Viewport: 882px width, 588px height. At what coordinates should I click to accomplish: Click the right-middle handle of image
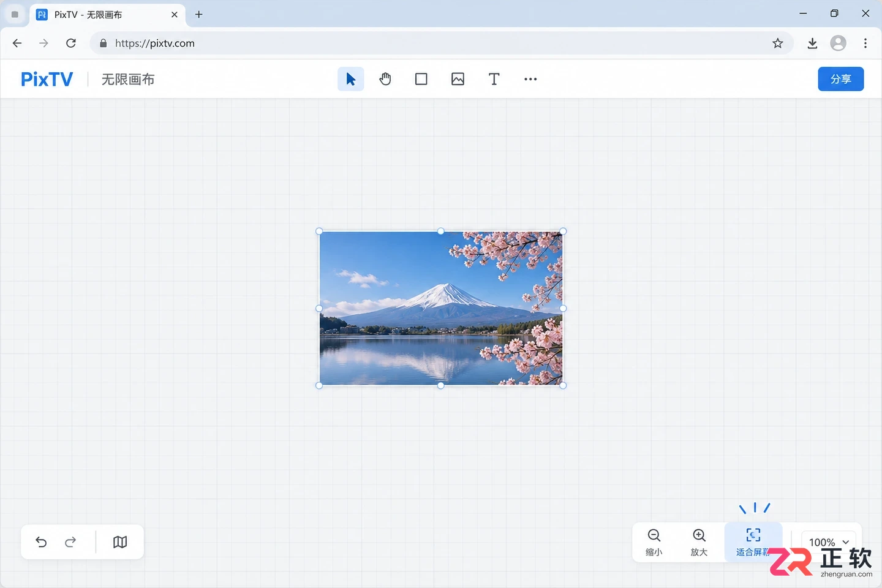click(563, 308)
